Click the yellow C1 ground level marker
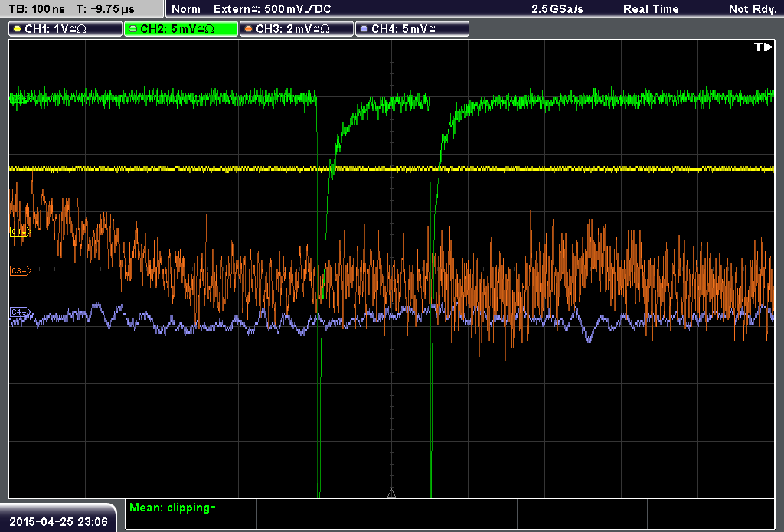784x532 pixels. coord(21,231)
